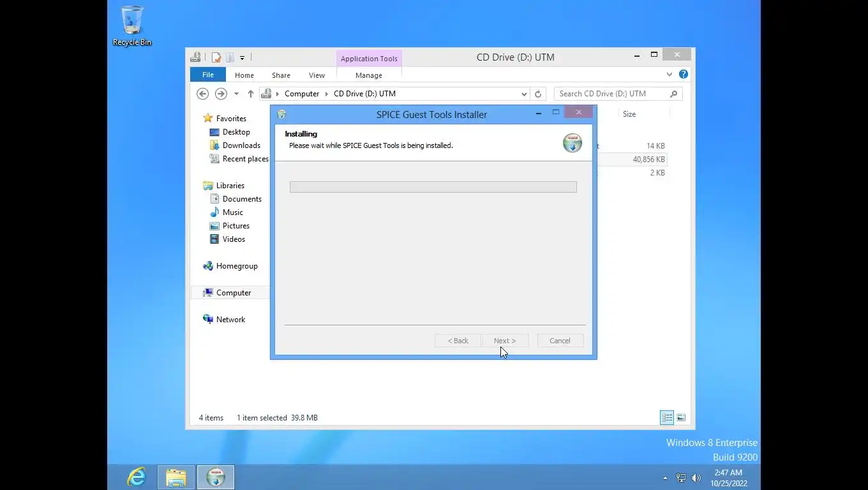Select the file row sized 2 KB
The height and width of the screenshot is (490, 868).
(631, 173)
